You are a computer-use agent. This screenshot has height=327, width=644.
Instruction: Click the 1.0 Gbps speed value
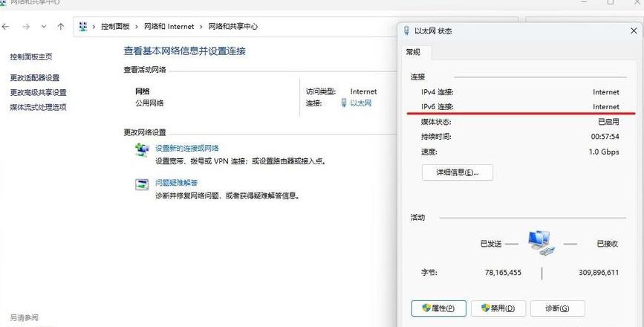604,152
